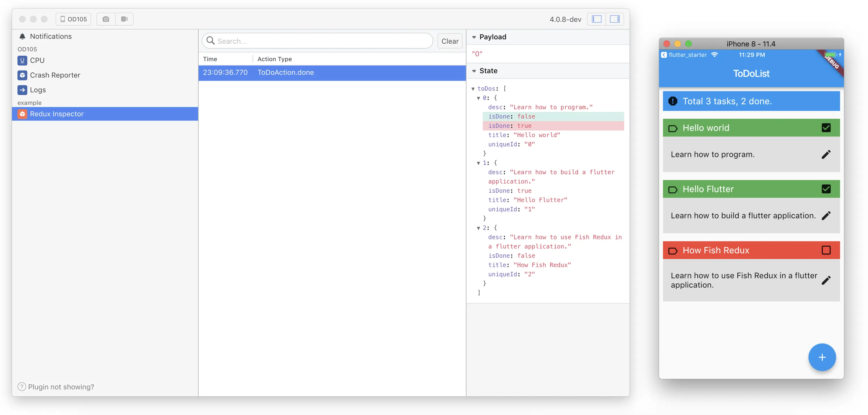Collapse the State section

(474, 71)
